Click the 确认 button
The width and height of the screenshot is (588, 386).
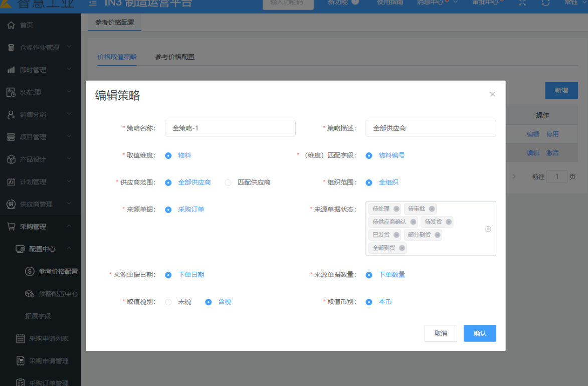point(480,333)
